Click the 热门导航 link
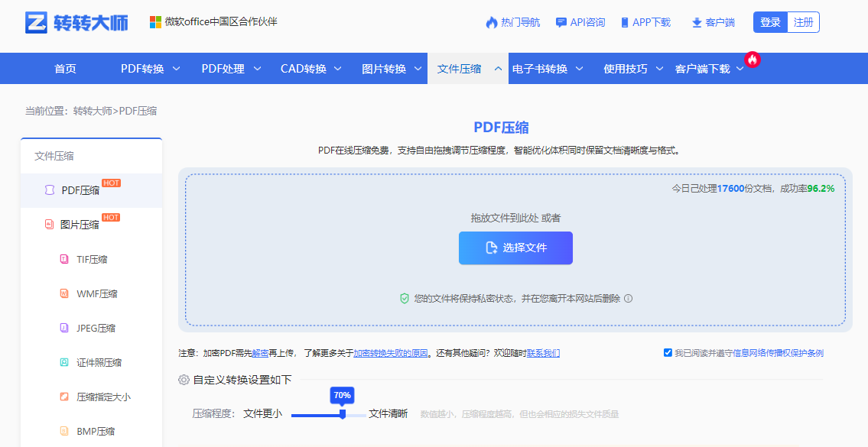The image size is (868, 447). 513,23
